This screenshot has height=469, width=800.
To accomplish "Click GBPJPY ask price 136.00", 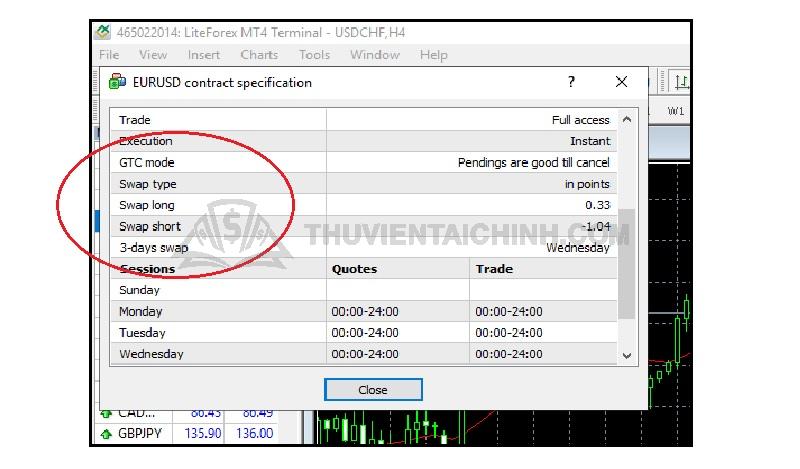I will pyautogui.click(x=254, y=433).
